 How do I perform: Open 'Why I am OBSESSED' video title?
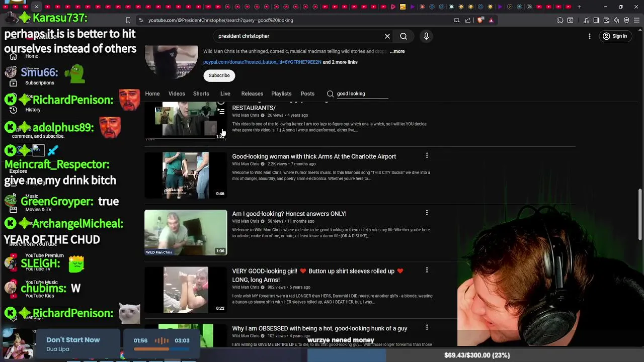319,328
